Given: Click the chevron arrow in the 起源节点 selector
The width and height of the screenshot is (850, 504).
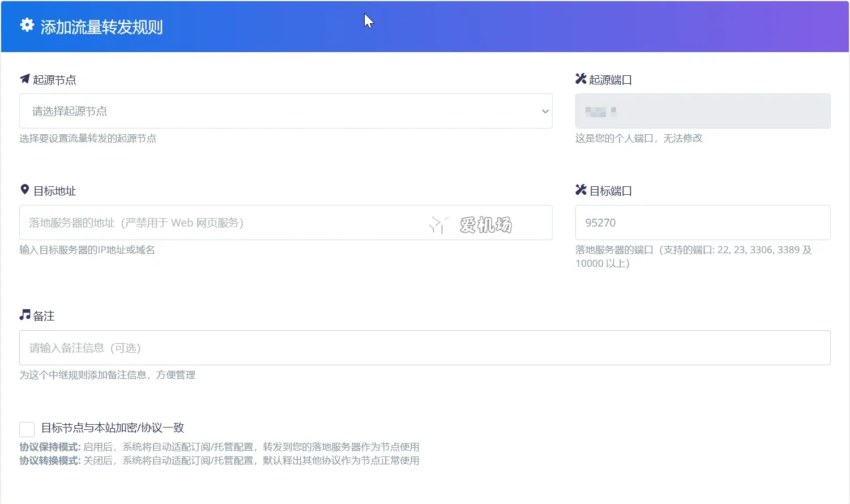Looking at the screenshot, I should 545,111.
